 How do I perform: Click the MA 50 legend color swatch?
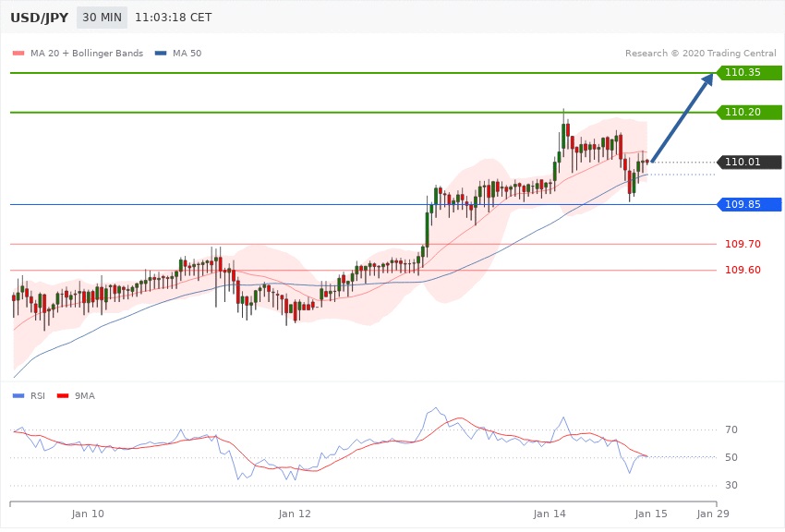coord(160,53)
